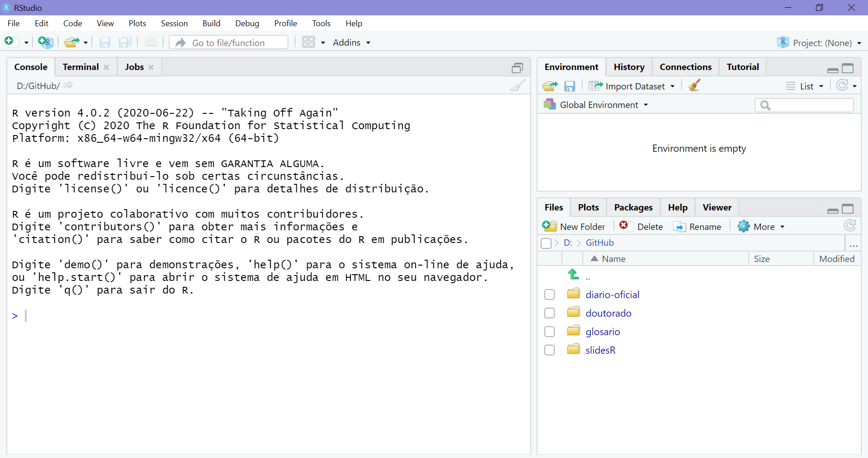Switch to the Plots tab
The height and width of the screenshot is (458, 868).
(588, 207)
